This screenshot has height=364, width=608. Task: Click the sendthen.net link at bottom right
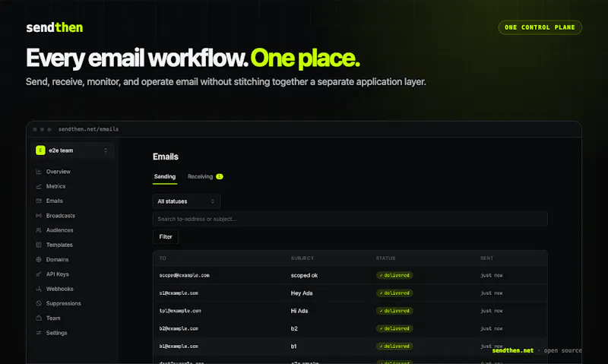[x=512, y=350]
